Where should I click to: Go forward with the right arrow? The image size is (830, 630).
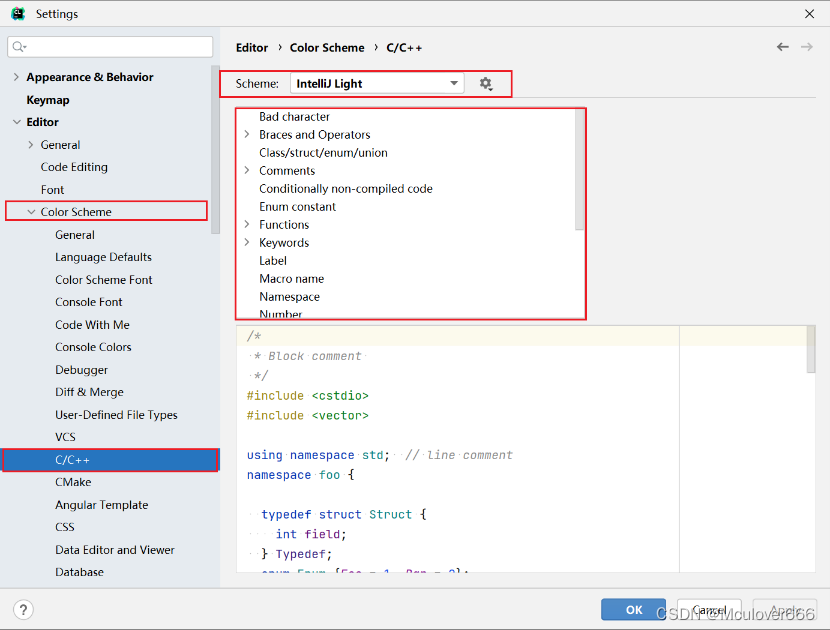pyautogui.click(x=807, y=47)
